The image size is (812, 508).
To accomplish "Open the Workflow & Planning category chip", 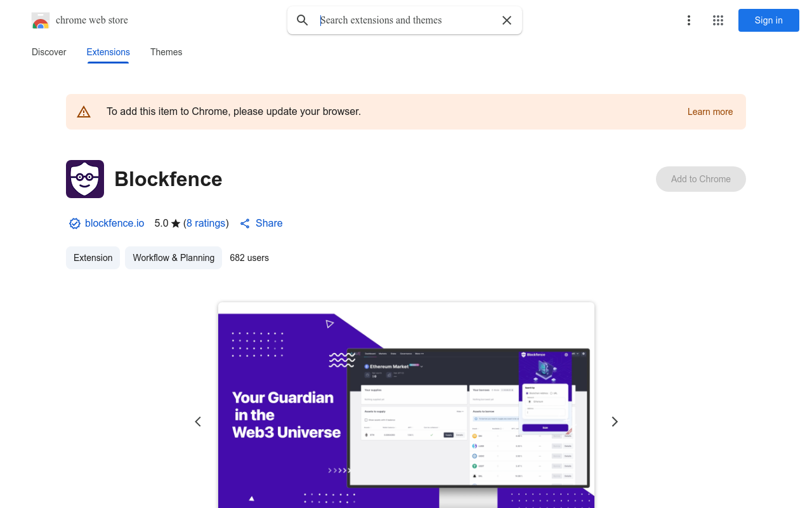I will coord(174,258).
